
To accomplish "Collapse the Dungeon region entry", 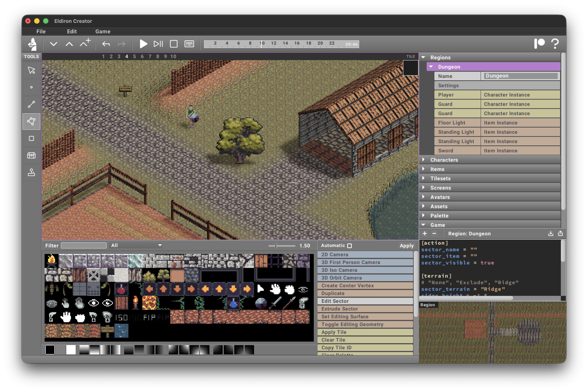I will click(431, 66).
